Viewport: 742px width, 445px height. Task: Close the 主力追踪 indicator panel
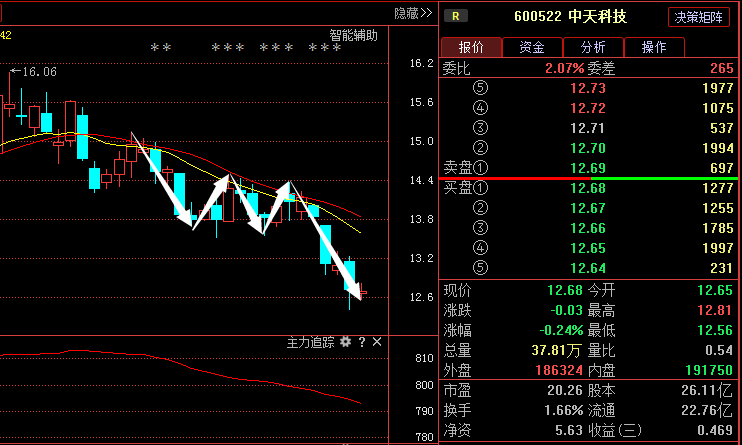click(x=377, y=342)
